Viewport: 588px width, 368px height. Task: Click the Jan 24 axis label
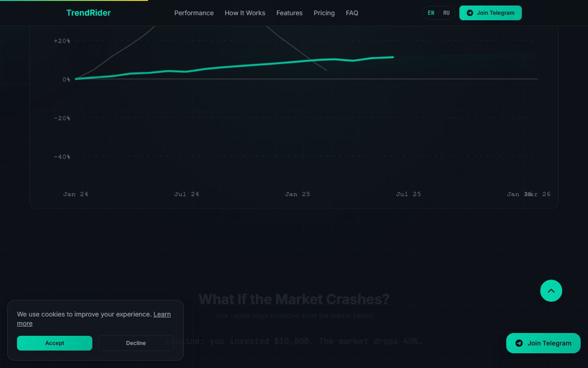tap(76, 194)
